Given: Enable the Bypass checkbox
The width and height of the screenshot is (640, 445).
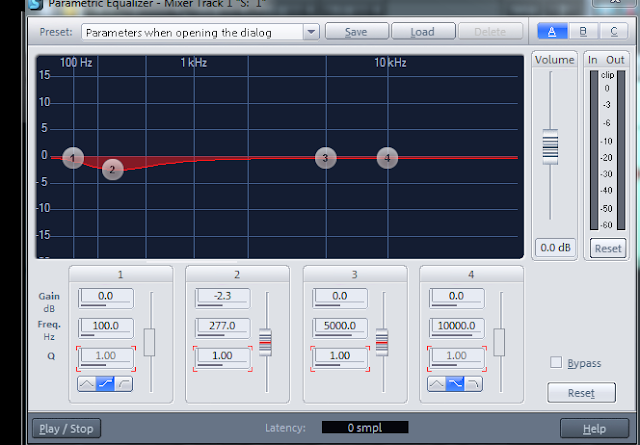Looking at the screenshot, I should (x=556, y=362).
